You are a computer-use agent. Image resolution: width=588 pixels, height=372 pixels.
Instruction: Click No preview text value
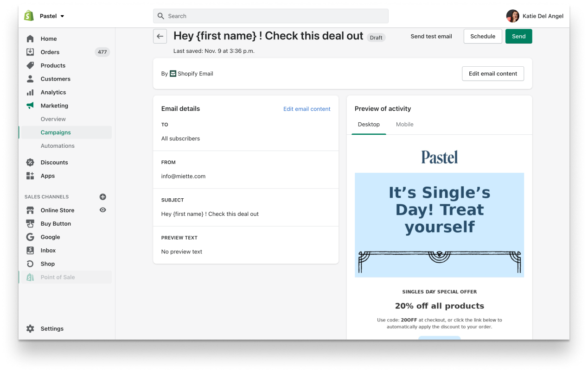pyautogui.click(x=182, y=252)
